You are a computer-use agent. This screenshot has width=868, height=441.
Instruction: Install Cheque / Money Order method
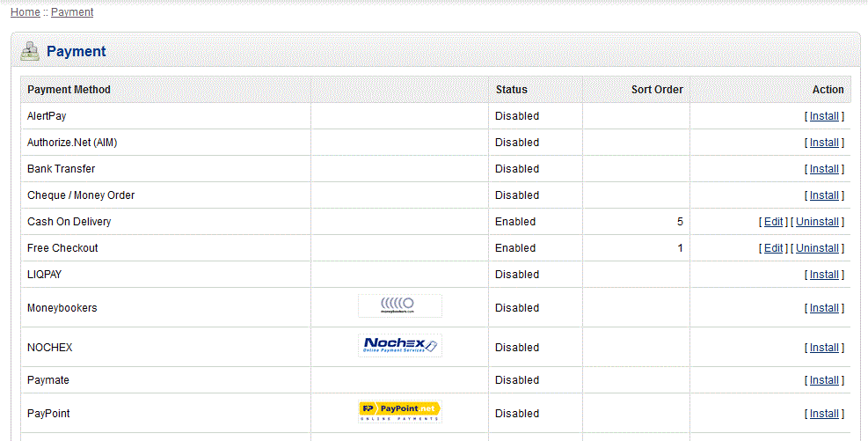pos(824,195)
